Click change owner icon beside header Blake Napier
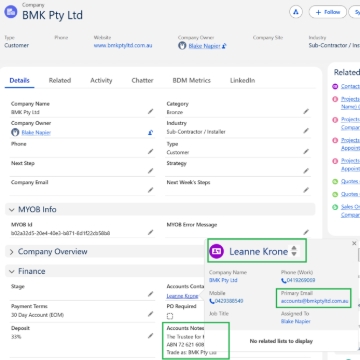 (224, 46)
